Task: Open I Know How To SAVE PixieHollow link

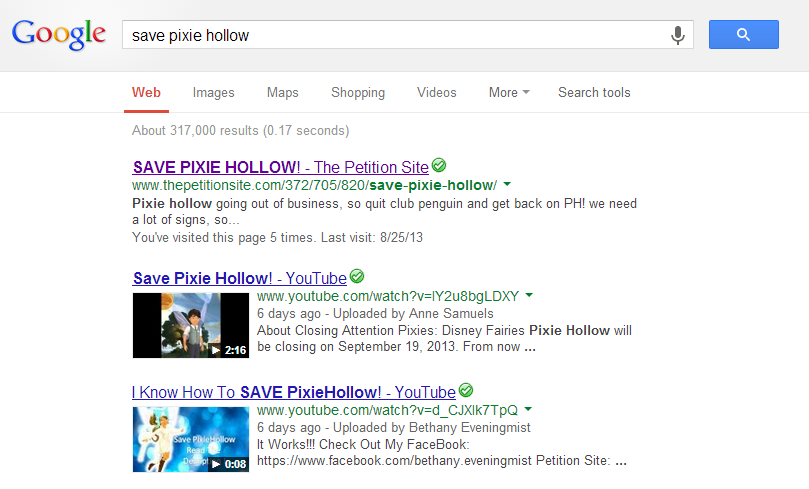Action: pyautogui.click(x=293, y=392)
